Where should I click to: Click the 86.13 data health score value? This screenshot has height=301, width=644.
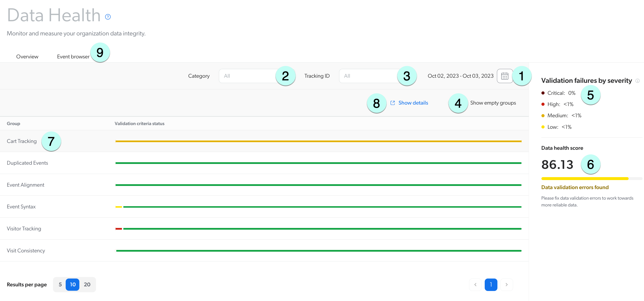(557, 164)
